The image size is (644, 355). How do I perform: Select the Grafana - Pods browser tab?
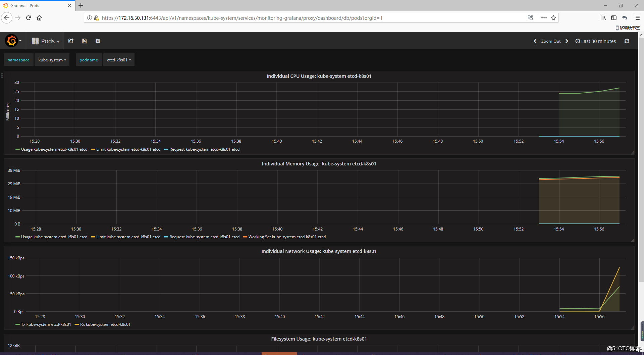(37, 6)
